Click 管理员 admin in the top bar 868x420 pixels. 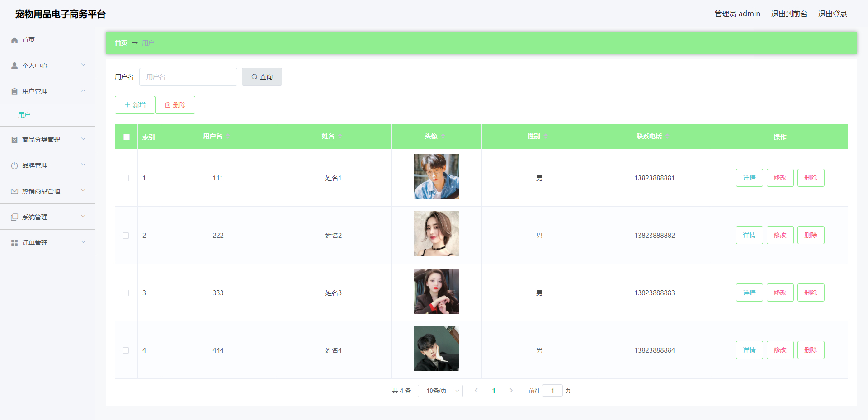737,14
